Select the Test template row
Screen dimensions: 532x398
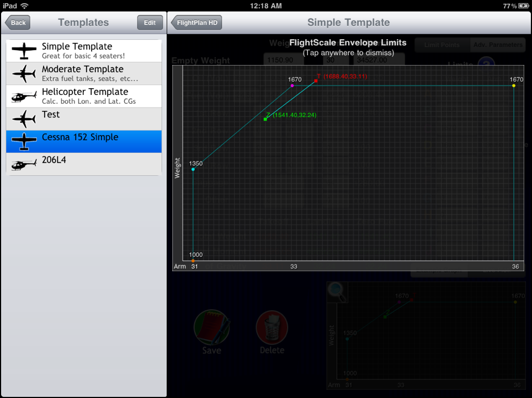[x=84, y=119]
